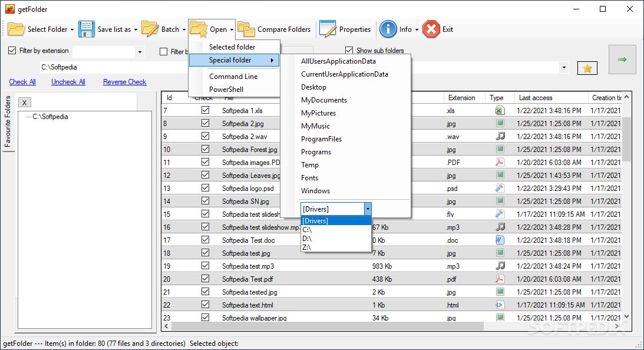Select Desktop in special folder list
Viewport: 644px width, 350px height.
(x=314, y=87)
